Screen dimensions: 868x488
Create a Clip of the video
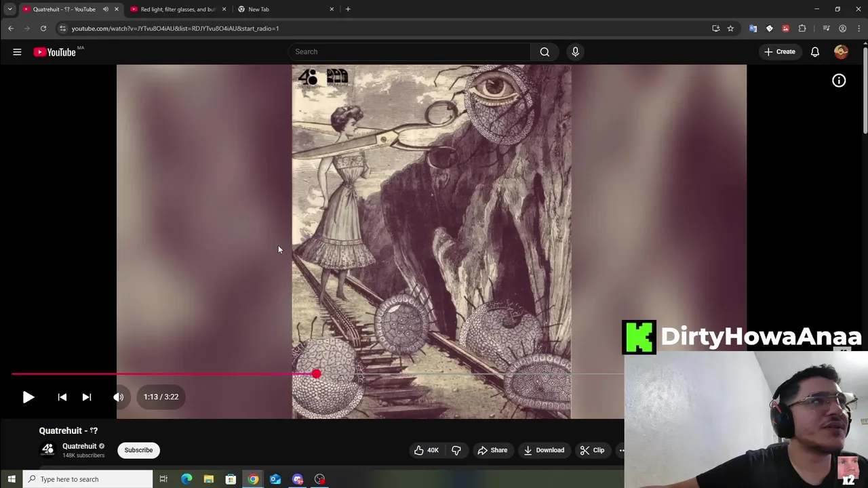click(592, 450)
